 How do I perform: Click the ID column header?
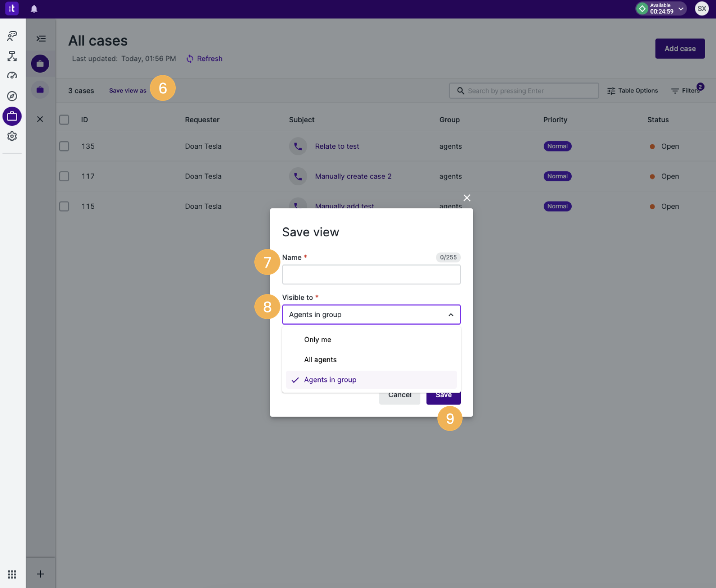[84, 119]
